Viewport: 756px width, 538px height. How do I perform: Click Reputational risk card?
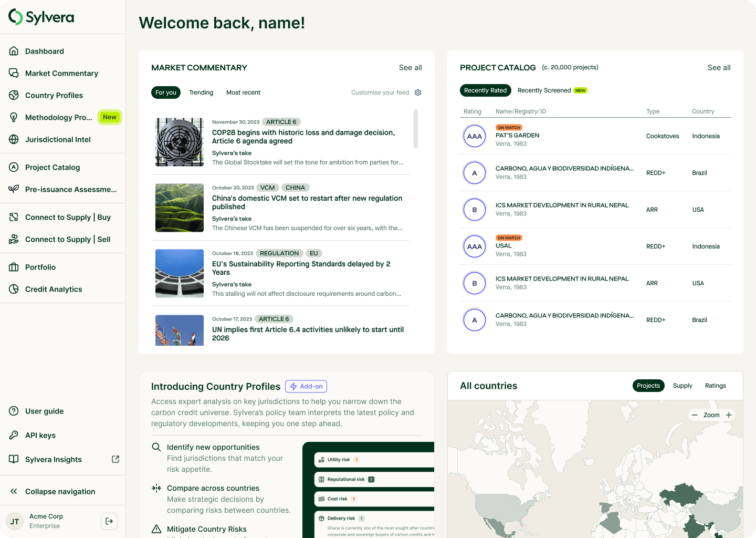click(x=374, y=479)
